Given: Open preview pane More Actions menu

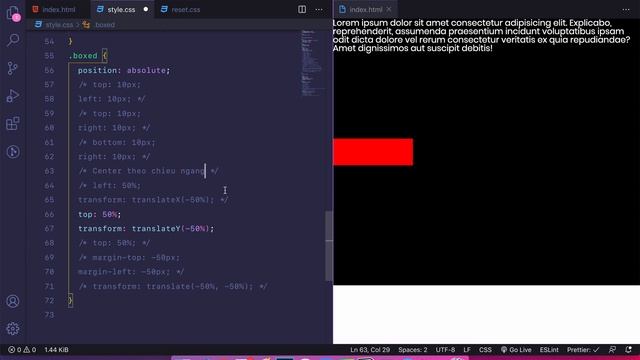Looking at the screenshot, I should click(x=626, y=9).
